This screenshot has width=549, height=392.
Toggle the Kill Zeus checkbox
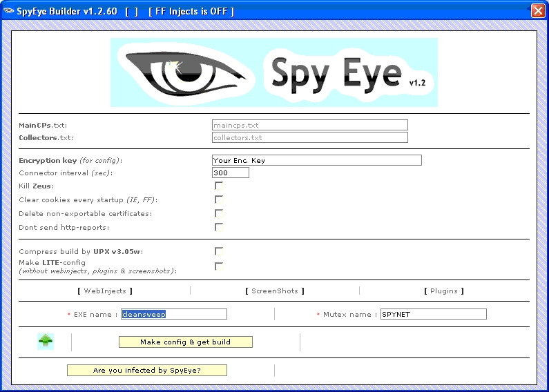[x=219, y=186]
